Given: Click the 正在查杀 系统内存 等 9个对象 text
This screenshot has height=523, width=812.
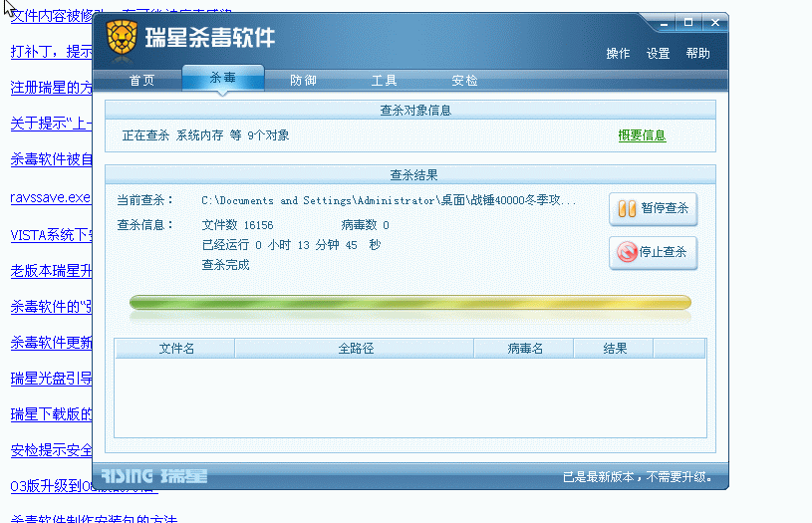Looking at the screenshot, I should 205,135.
